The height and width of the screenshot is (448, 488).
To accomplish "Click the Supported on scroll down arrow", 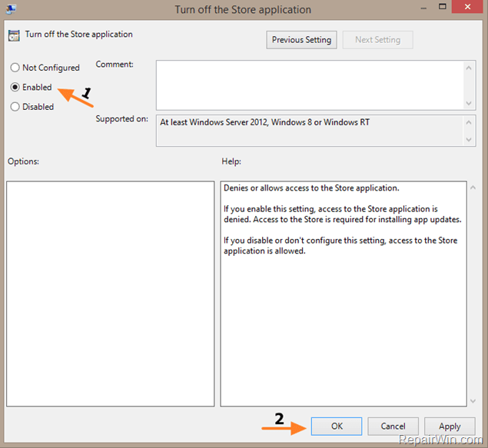I will coord(469,140).
